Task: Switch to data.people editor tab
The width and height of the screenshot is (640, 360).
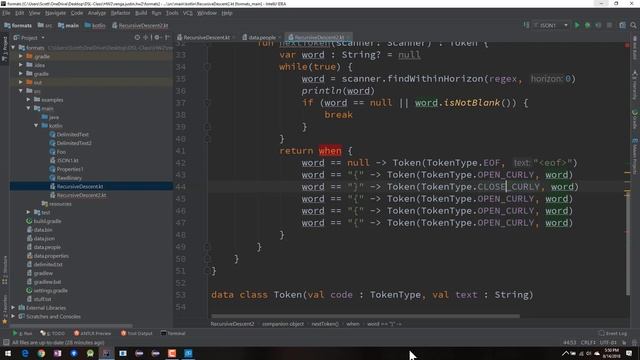Action: (261, 37)
